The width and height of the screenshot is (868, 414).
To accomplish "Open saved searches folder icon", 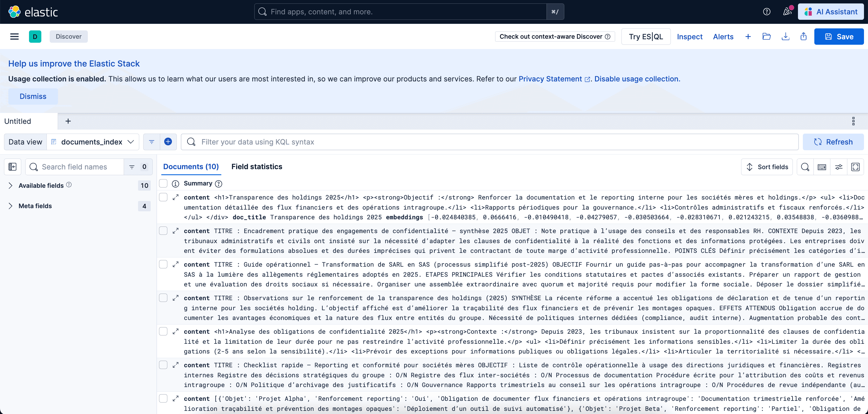I will point(767,36).
